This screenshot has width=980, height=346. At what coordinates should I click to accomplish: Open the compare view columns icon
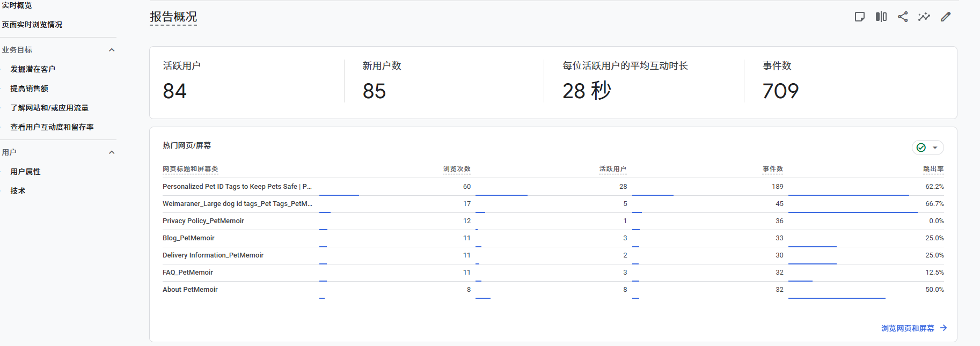881,17
